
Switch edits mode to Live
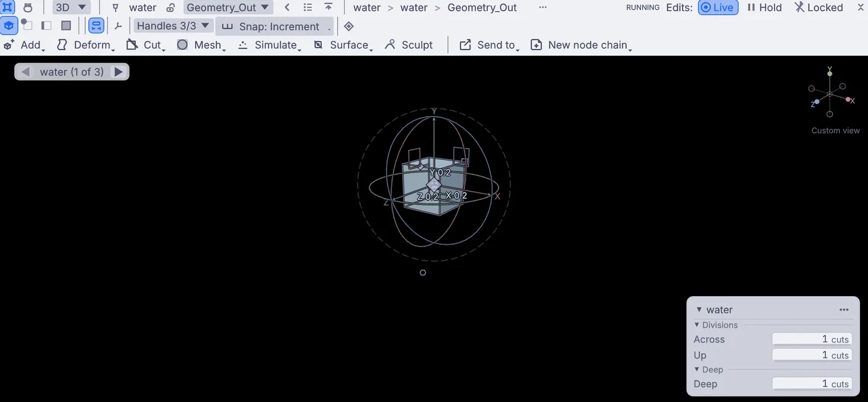pyautogui.click(x=718, y=7)
